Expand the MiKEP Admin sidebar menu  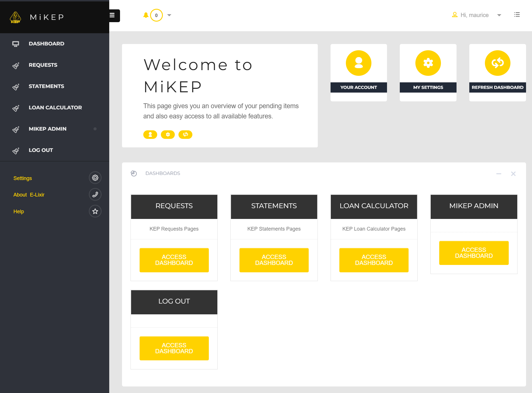tap(48, 129)
